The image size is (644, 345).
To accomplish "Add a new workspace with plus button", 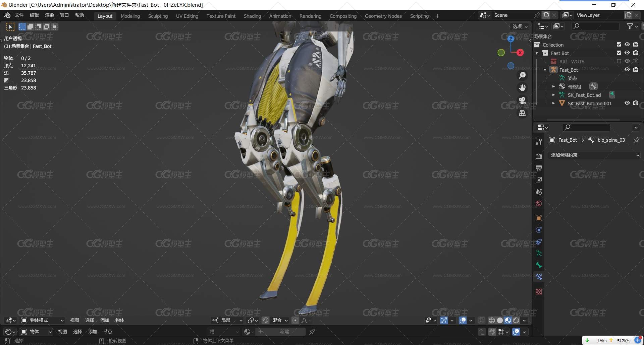I will click(x=437, y=16).
